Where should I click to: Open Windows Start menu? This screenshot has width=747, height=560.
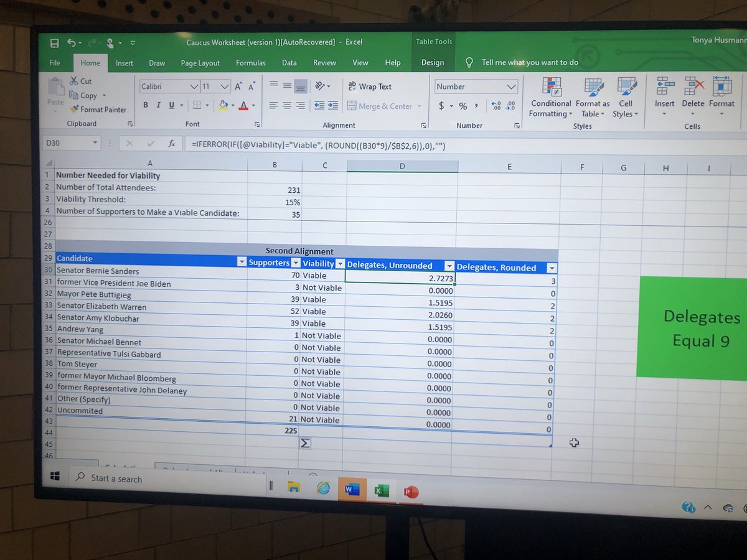pyautogui.click(x=55, y=476)
